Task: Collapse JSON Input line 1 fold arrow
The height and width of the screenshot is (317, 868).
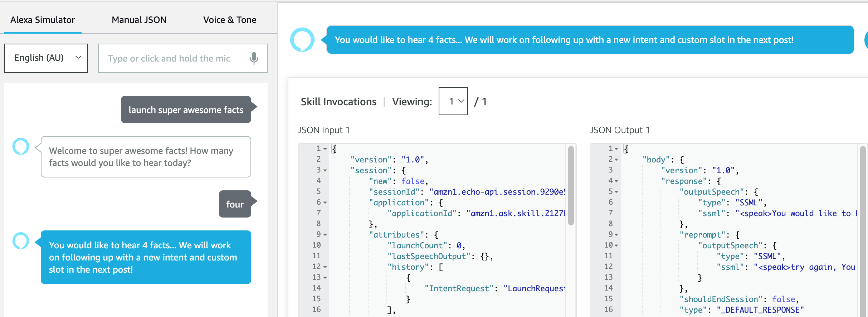Action: click(325, 149)
